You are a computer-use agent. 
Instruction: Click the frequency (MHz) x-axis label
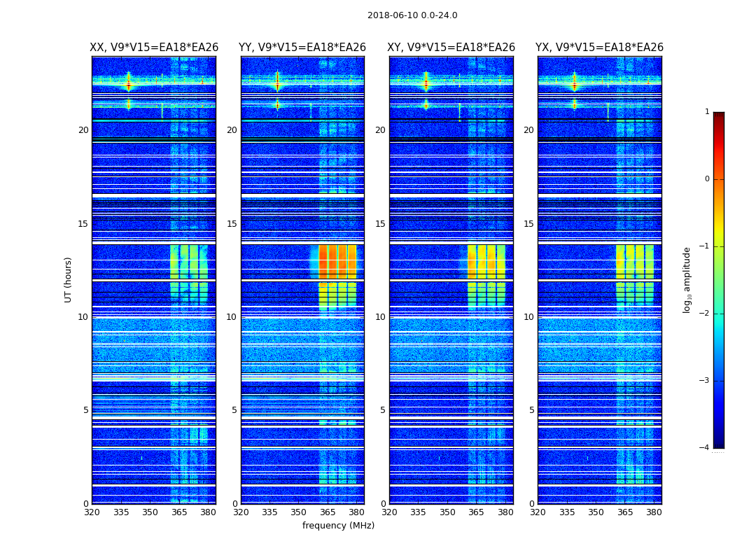(x=338, y=525)
